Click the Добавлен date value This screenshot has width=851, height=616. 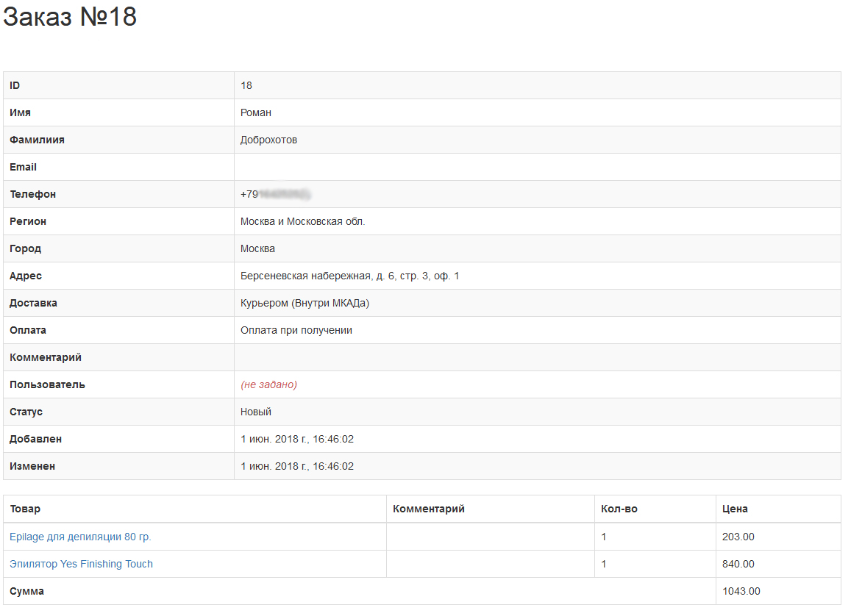(x=296, y=439)
